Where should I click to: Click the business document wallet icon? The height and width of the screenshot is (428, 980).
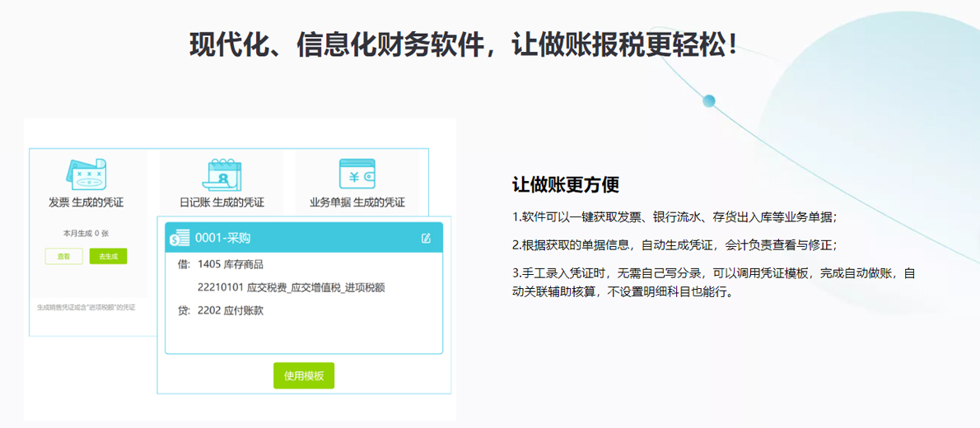coord(357,174)
